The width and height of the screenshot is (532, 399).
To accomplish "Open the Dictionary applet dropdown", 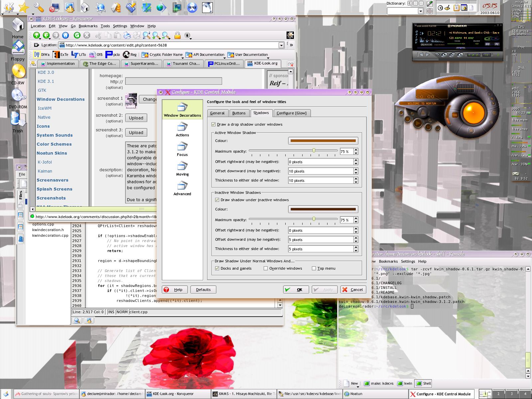I will tap(420, 11).
